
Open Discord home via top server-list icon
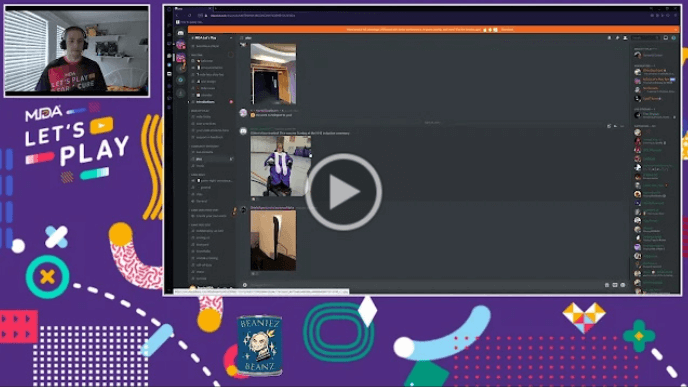180,33
